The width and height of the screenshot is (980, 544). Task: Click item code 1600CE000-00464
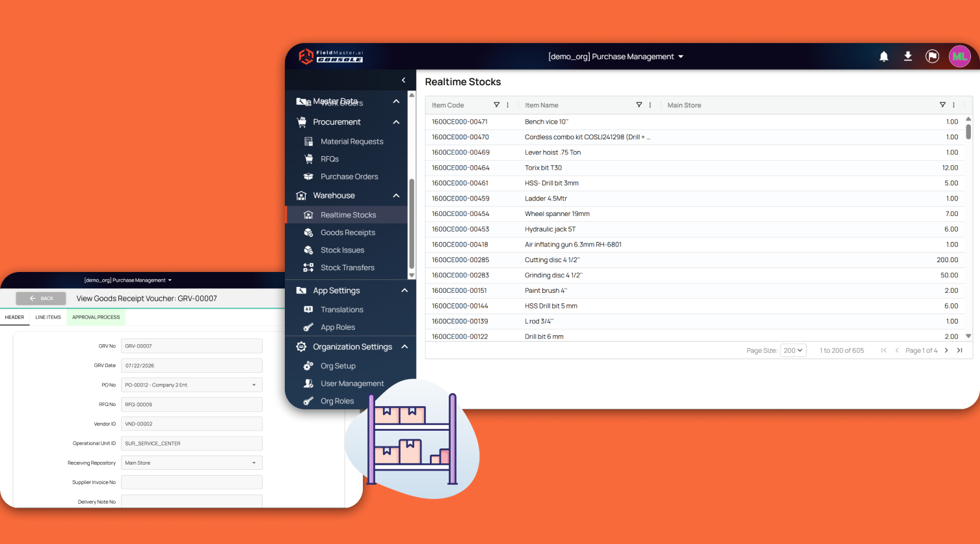pyautogui.click(x=460, y=168)
